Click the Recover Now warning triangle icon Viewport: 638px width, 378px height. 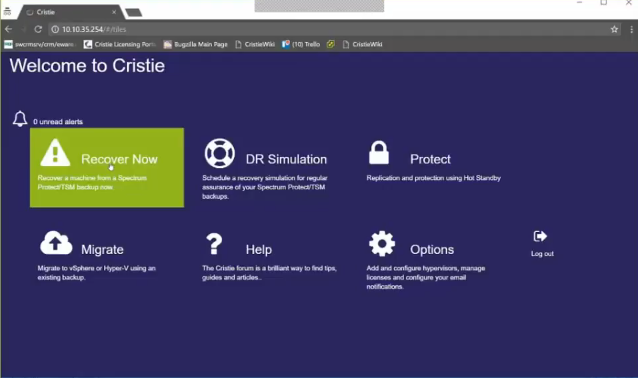point(55,152)
